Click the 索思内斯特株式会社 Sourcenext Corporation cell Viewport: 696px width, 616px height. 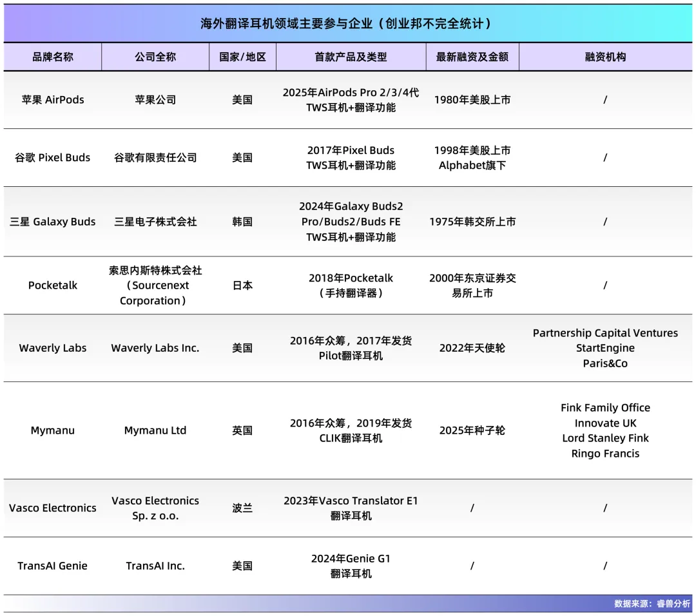click(x=155, y=285)
